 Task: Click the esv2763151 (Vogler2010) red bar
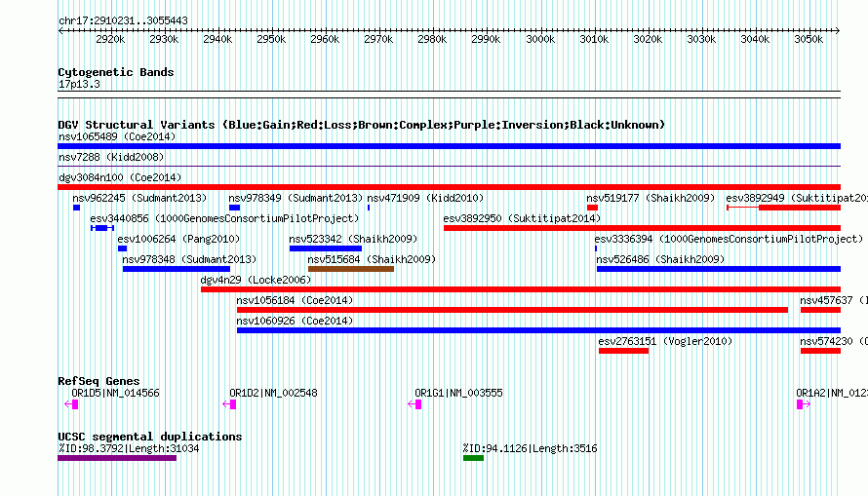coord(623,351)
